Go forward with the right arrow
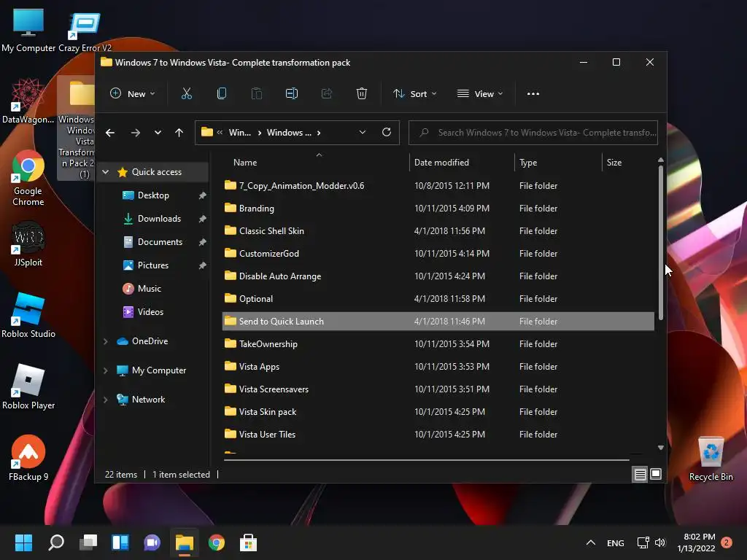Screen dimensions: 747x560 point(136,133)
